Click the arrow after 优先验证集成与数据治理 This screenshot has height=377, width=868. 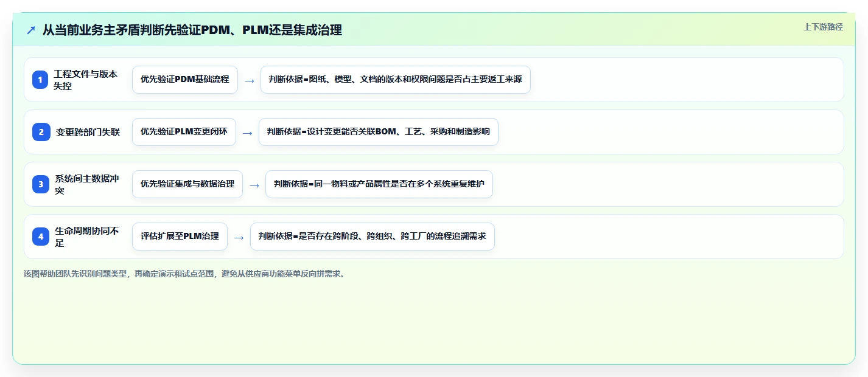click(x=254, y=185)
